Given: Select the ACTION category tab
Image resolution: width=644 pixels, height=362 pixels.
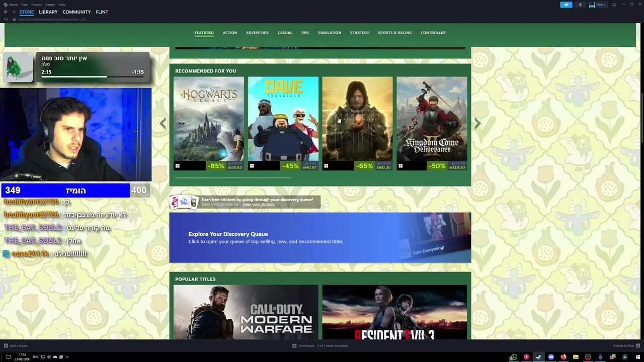Looking at the screenshot, I should pyautogui.click(x=230, y=33).
